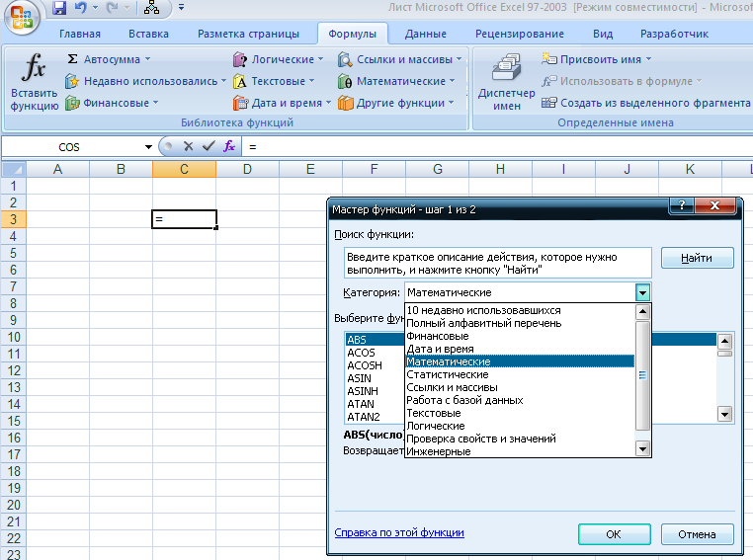Open the Разработчик tab

pos(674,34)
